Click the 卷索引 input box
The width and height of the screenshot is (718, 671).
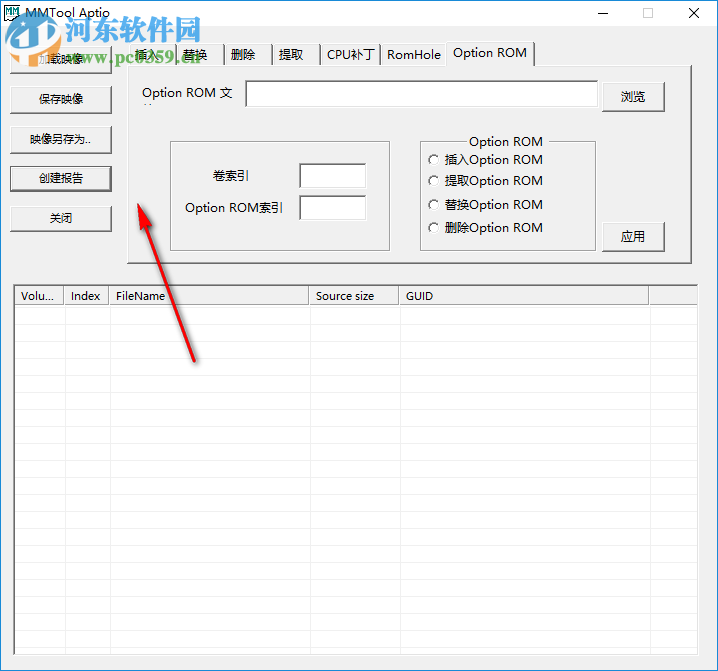click(333, 176)
